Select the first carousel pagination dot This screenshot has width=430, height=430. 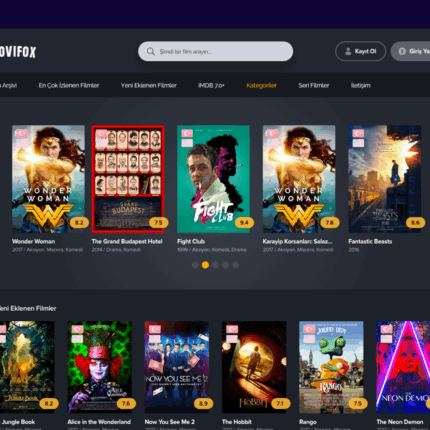(x=195, y=265)
